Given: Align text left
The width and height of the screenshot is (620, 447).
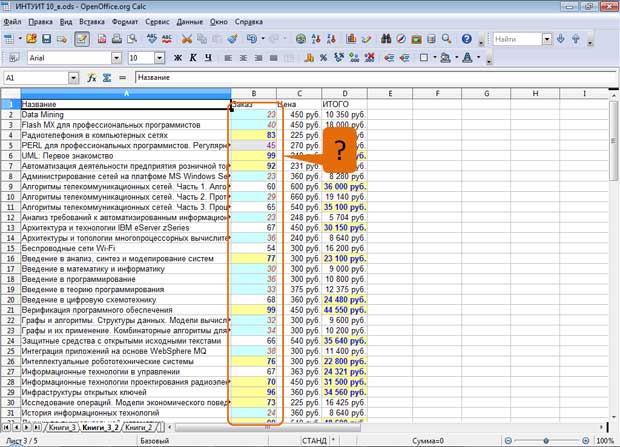Looking at the screenshot, I should [x=228, y=58].
